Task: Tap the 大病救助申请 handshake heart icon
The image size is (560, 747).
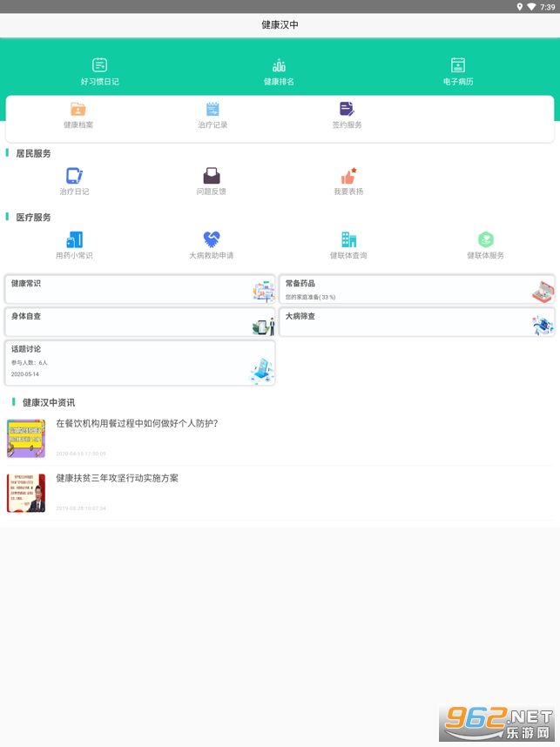Action: click(212, 239)
